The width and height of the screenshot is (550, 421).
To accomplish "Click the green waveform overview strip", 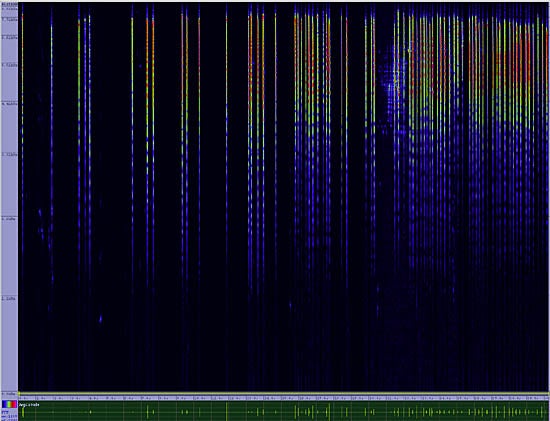I will [284, 411].
